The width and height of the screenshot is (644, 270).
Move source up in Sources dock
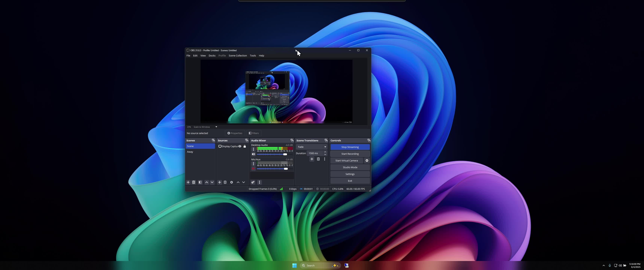238,182
